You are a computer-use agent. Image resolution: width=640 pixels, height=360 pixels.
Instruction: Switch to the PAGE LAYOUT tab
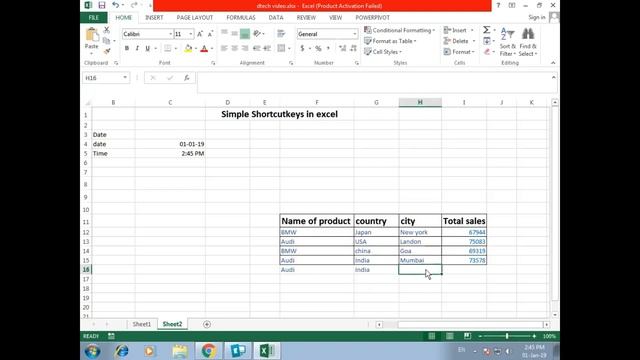[195, 18]
